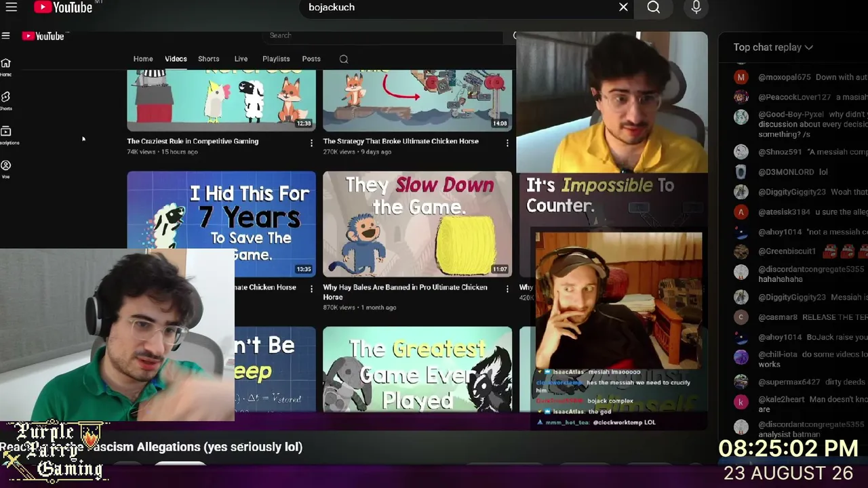The image size is (868, 488).
Task: Click the avatar of @Greenbiscuit1 in chat
Action: coord(741,251)
